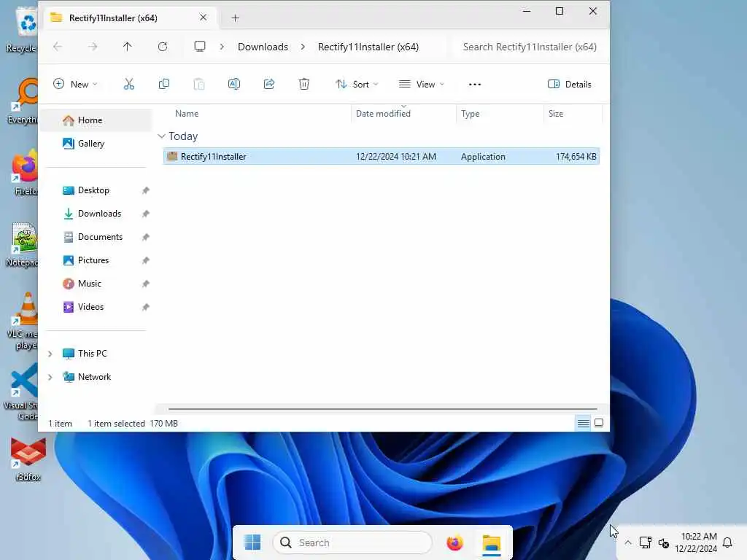Switch to large thumbnails view icon in status bar

coord(599,423)
